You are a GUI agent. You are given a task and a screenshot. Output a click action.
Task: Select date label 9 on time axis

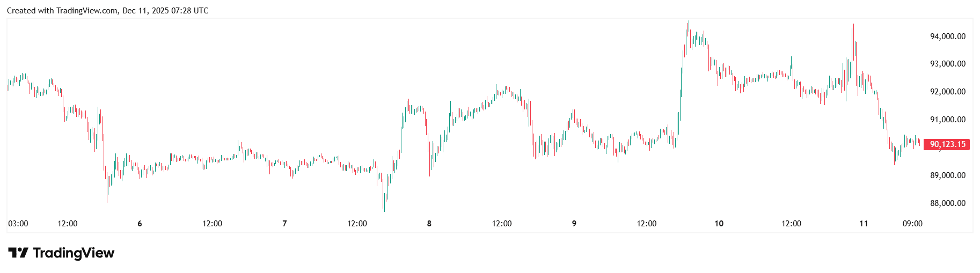(574, 224)
